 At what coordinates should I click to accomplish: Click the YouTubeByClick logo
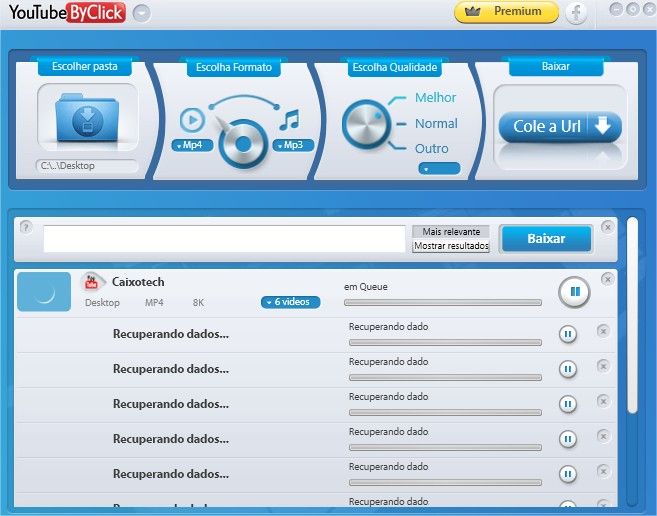point(67,13)
